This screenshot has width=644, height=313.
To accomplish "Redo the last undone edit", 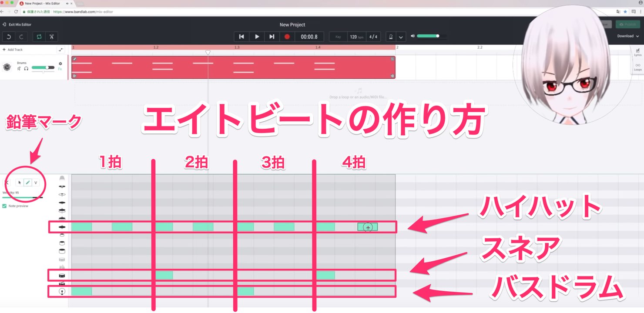I will 21,37.
